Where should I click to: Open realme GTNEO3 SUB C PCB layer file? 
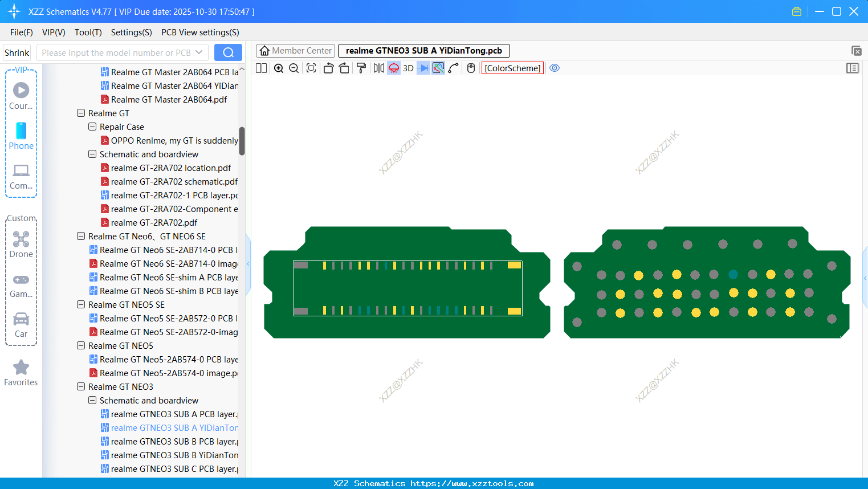174,469
